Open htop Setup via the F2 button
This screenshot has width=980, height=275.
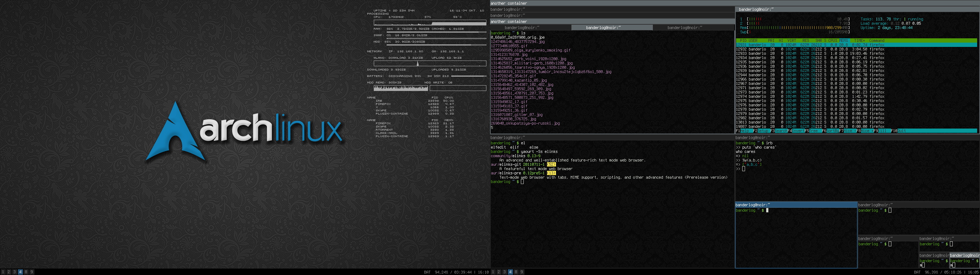pyautogui.click(x=762, y=131)
